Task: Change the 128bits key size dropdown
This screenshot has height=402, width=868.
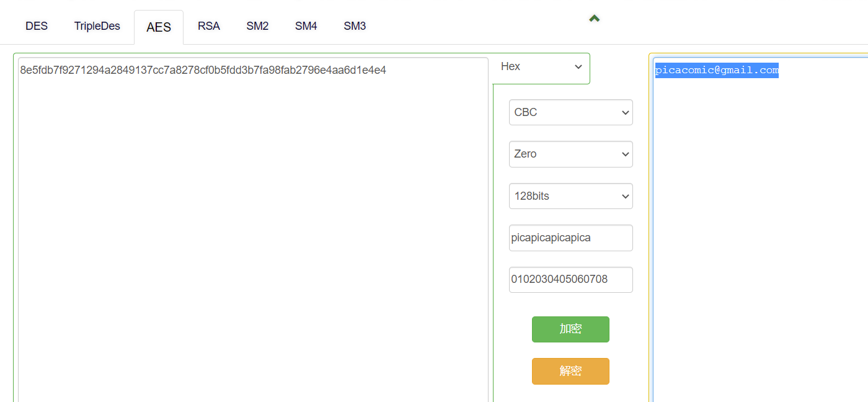Action: 570,196
